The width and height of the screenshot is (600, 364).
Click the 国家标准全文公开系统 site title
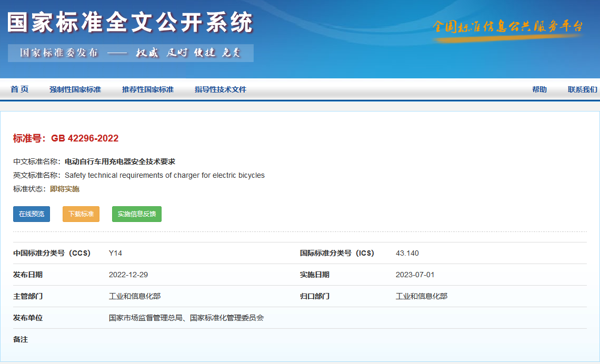131,23
